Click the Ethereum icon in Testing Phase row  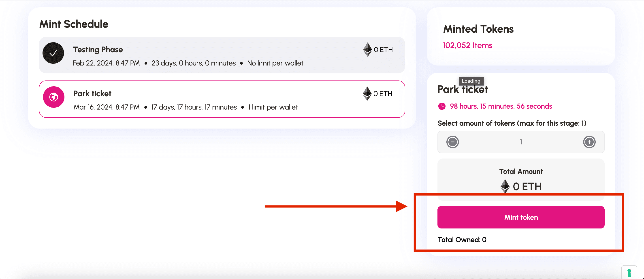[x=367, y=49]
